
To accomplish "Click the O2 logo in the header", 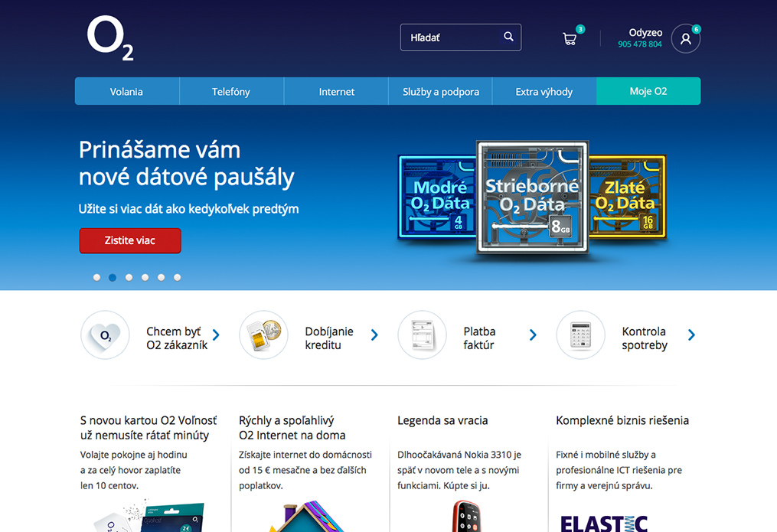I will tap(110, 38).
